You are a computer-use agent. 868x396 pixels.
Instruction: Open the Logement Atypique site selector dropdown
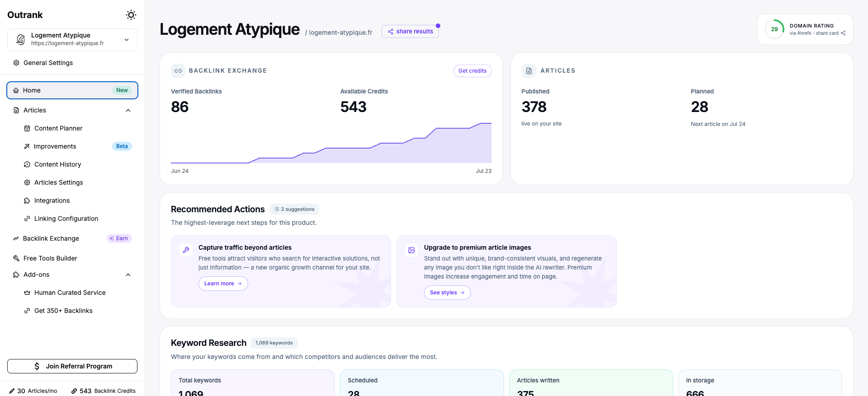[x=72, y=40]
